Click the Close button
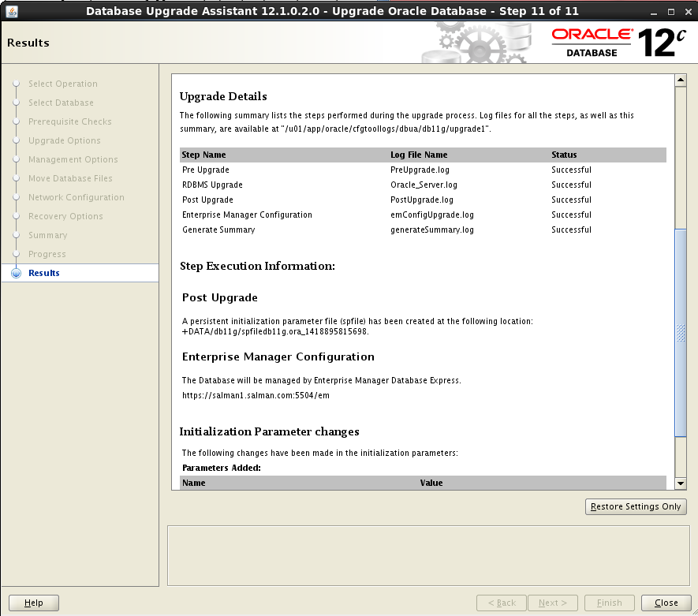 point(666,603)
